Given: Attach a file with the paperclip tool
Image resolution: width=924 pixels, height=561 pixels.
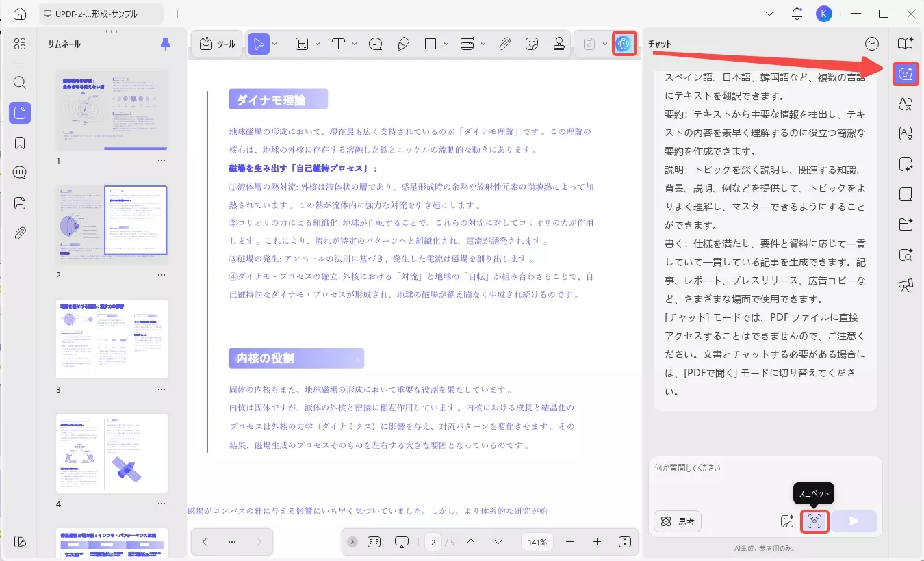Looking at the screenshot, I should [504, 43].
